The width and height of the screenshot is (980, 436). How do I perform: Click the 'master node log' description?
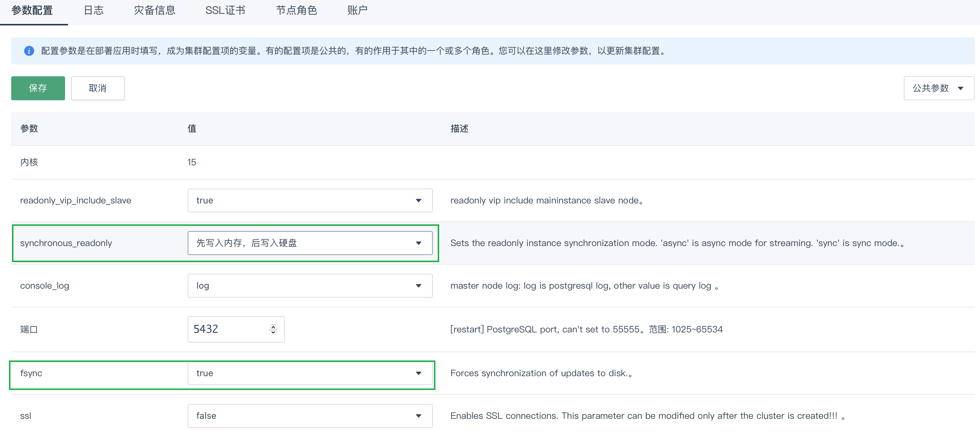pos(584,286)
